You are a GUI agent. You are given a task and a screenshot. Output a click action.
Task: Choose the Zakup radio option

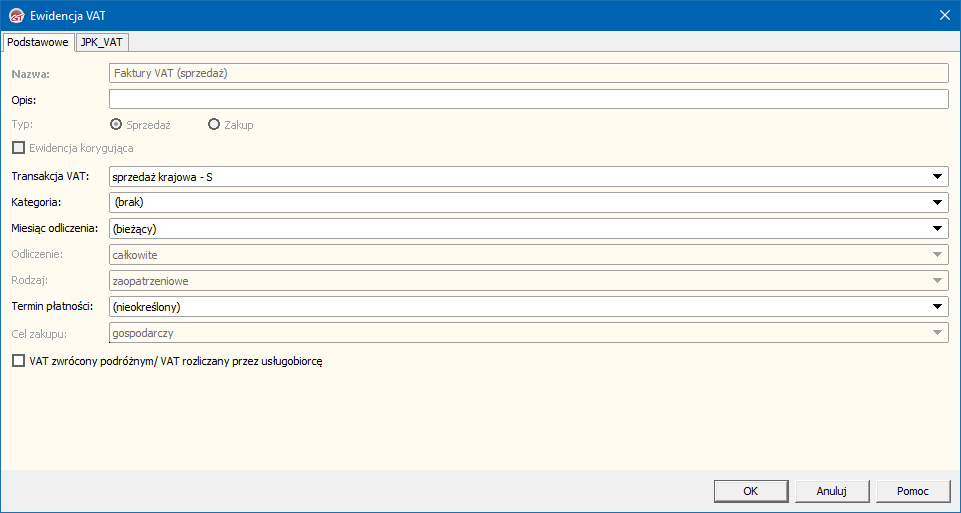214,125
